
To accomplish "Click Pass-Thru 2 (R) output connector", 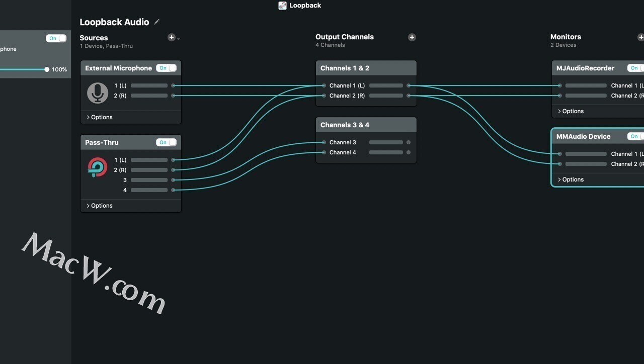I will (174, 170).
